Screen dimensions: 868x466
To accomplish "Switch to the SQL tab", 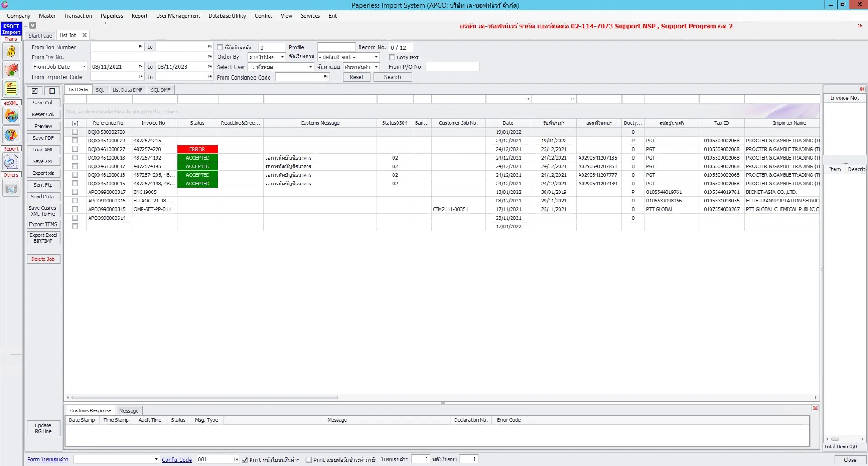I will [x=100, y=89].
